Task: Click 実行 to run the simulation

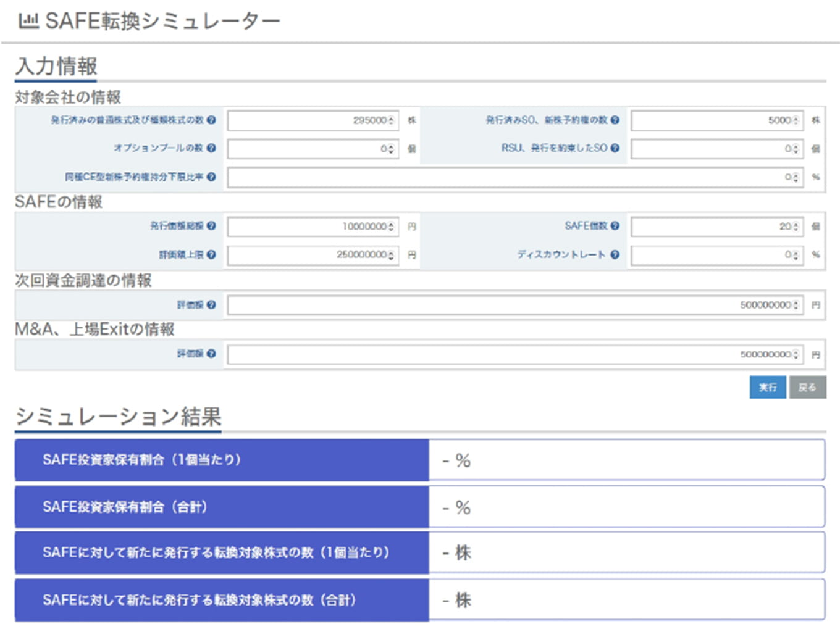Action: pyautogui.click(x=767, y=388)
